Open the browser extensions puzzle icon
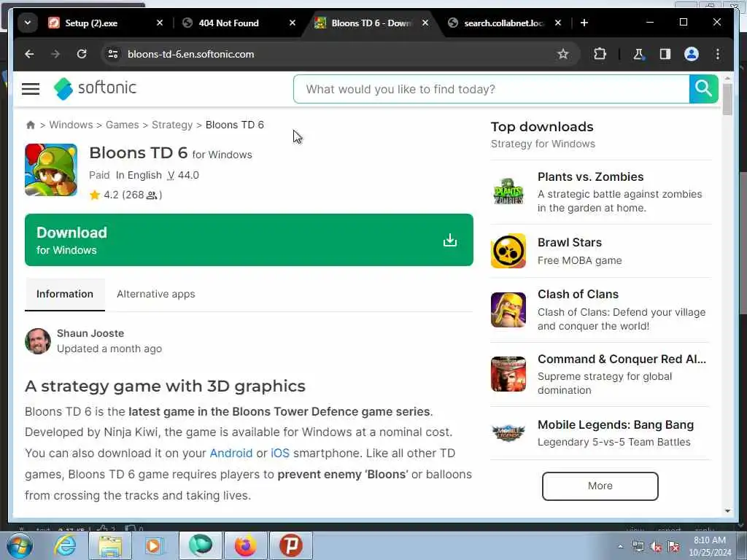Viewport: 747px width, 560px height. tap(600, 54)
